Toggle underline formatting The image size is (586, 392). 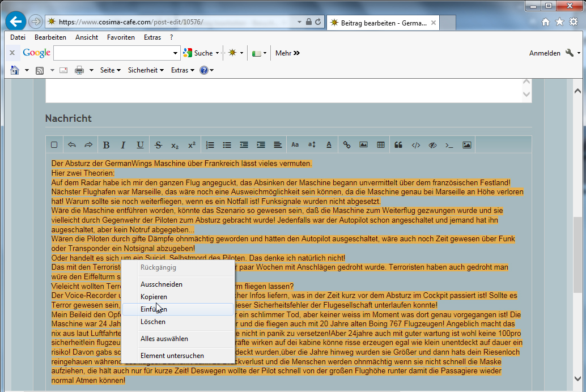[140, 145]
